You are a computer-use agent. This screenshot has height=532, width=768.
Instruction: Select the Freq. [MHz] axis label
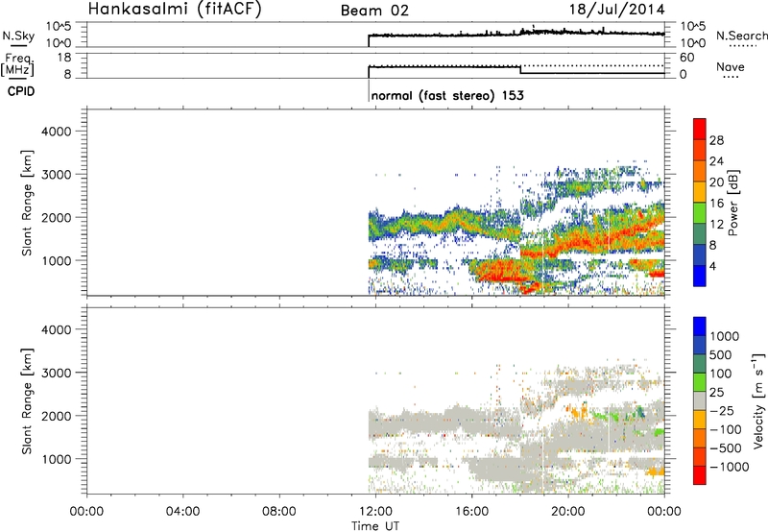18,65
